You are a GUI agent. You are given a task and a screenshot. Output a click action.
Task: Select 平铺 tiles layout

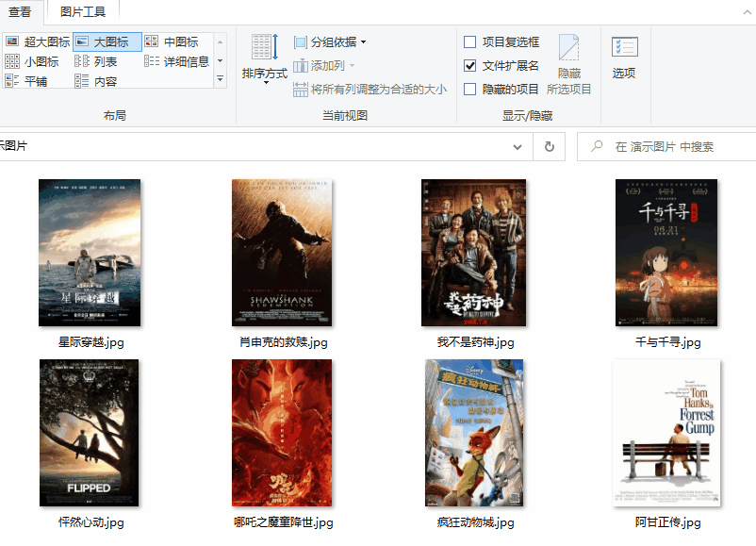click(x=26, y=81)
